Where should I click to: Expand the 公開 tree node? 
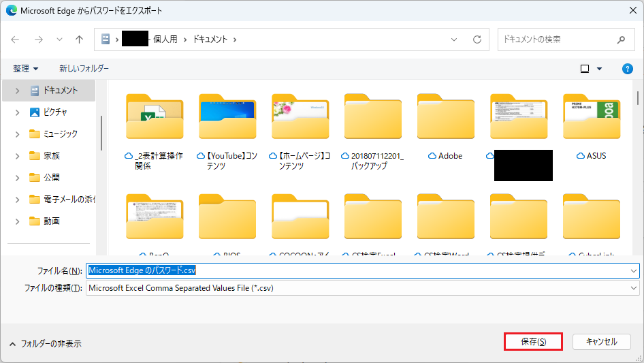pos(17,178)
